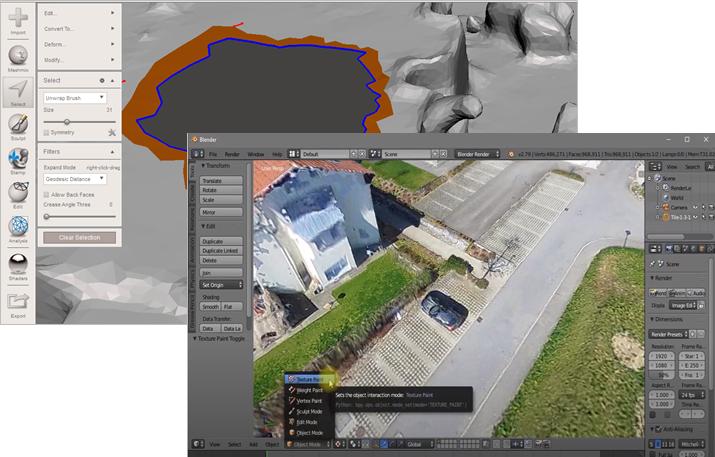Screen dimensions: 715x457
Task: Activate the Select tool in Meshmixer
Action: coord(18,92)
